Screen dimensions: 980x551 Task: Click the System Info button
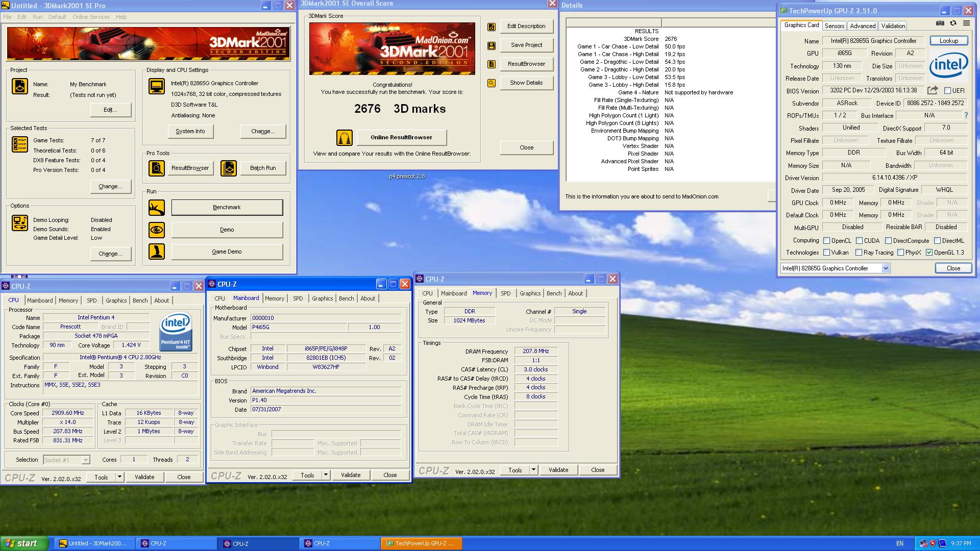tap(190, 131)
